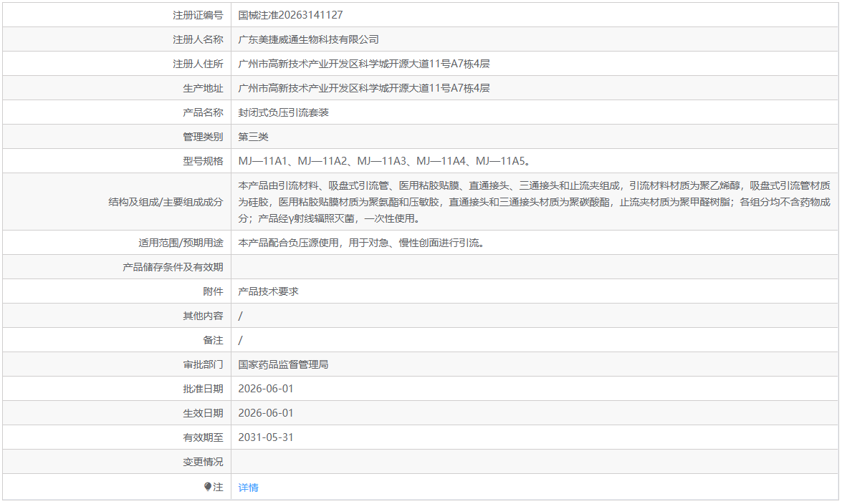Click the 适用范围/预期用途 label
This screenshot has width=842, height=504.
point(181,243)
